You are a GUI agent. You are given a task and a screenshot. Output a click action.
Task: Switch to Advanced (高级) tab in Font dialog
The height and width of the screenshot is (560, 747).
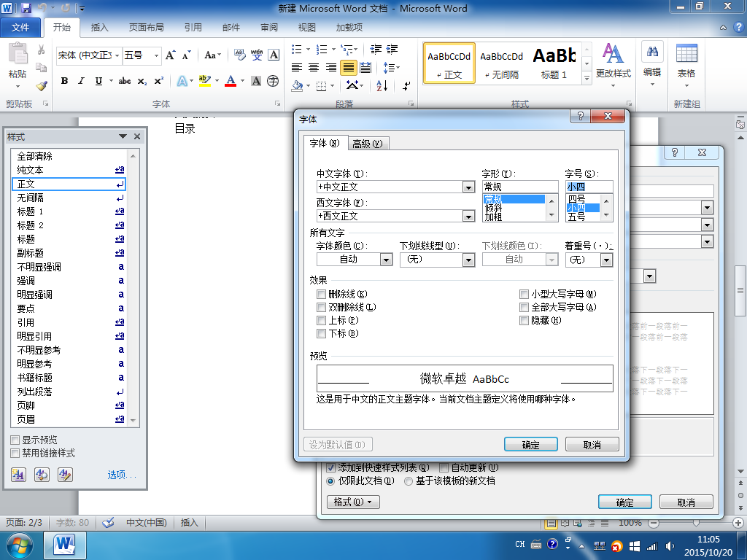click(x=368, y=144)
